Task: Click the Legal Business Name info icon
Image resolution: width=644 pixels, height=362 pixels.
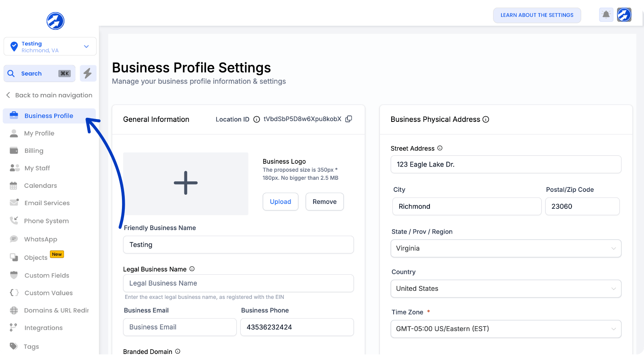Action: pos(192,269)
